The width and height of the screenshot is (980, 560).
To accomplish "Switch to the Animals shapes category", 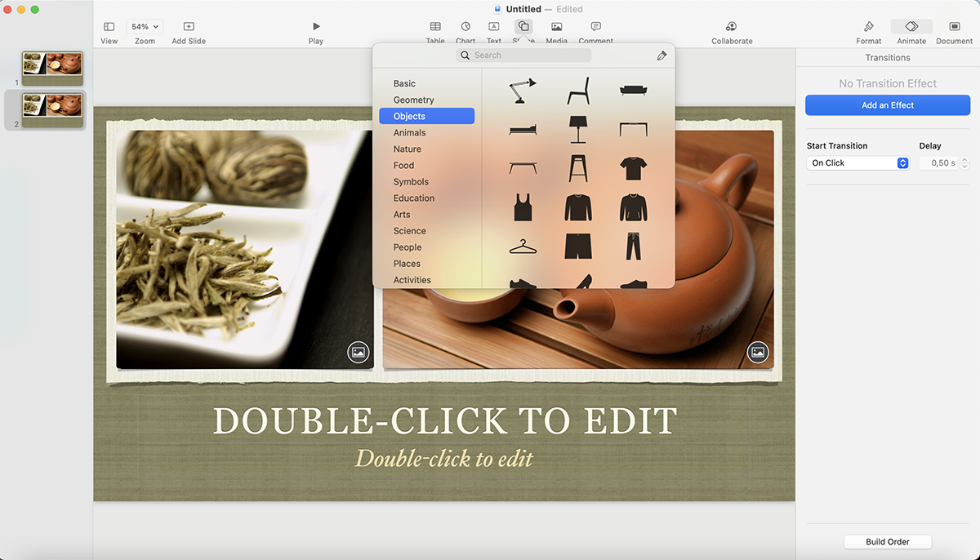I will (x=408, y=132).
